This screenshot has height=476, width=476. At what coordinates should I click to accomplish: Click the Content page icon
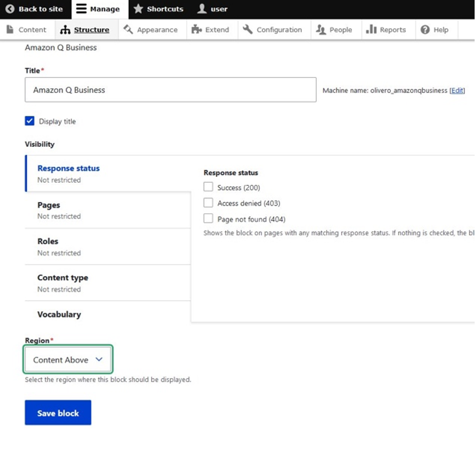(10, 29)
